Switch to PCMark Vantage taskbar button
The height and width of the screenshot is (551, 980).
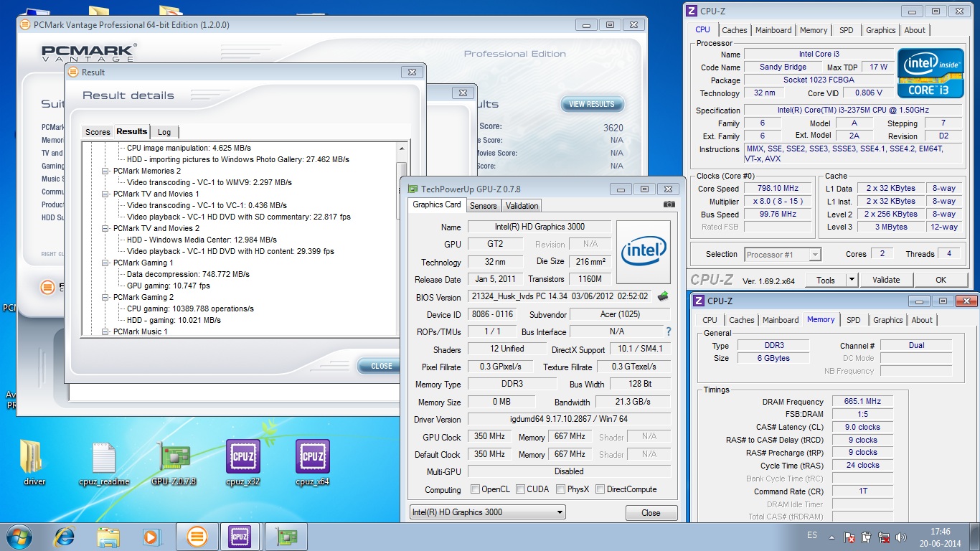pyautogui.click(x=197, y=537)
